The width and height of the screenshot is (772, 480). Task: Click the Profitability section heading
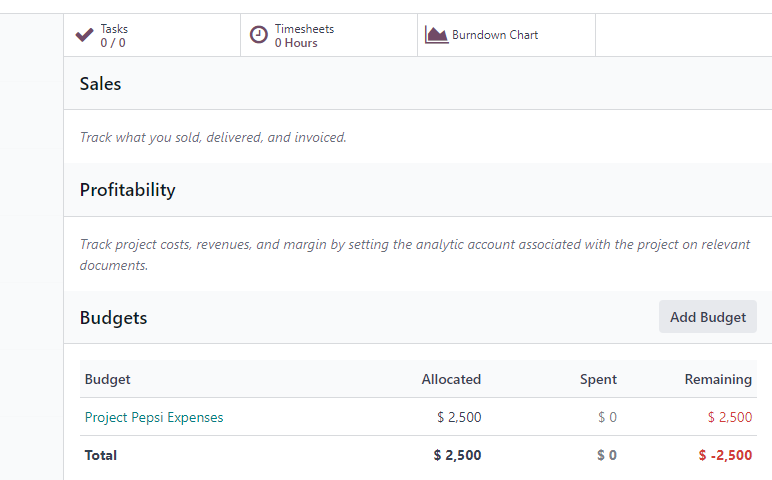tap(128, 190)
